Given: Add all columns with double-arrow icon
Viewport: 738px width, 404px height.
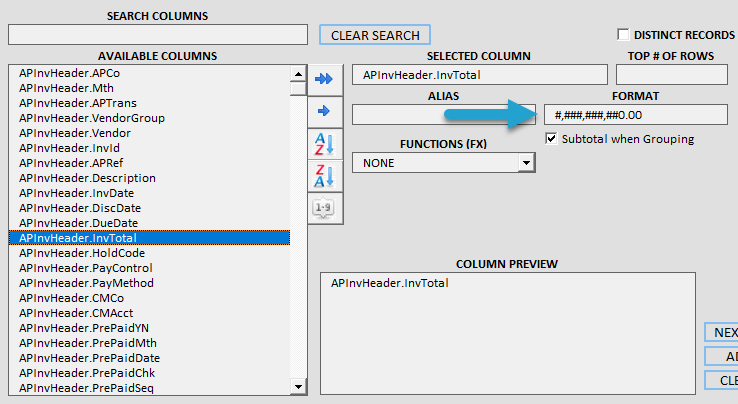Looking at the screenshot, I should [x=325, y=79].
